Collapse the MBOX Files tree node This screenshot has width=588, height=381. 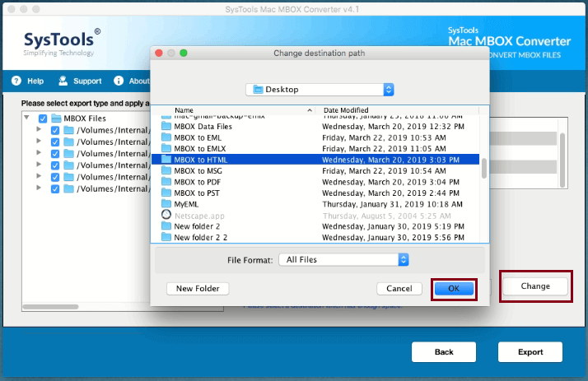point(26,118)
